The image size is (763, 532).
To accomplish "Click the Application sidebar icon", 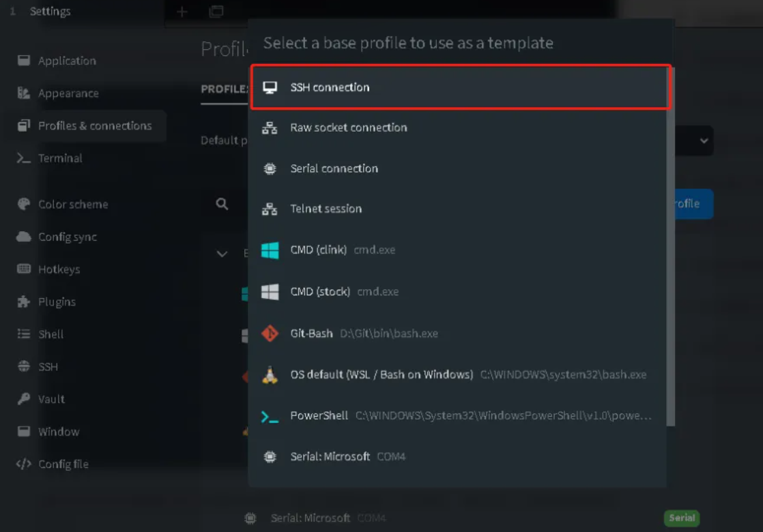I will click(23, 60).
